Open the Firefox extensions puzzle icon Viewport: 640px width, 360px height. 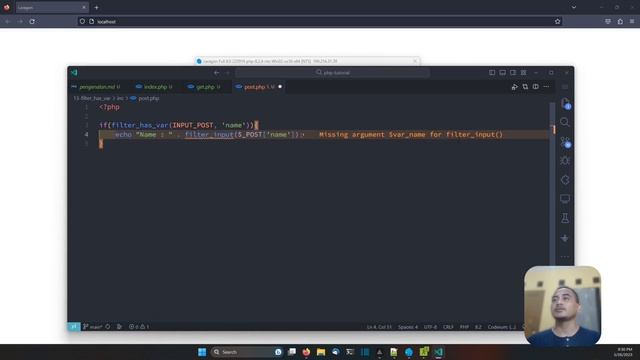pos(620,21)
